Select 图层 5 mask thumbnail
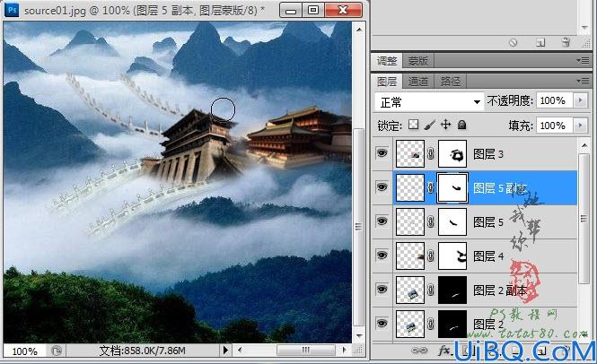Image resolution: width=597 pixels, height=364 pixels. pos(452,221)
